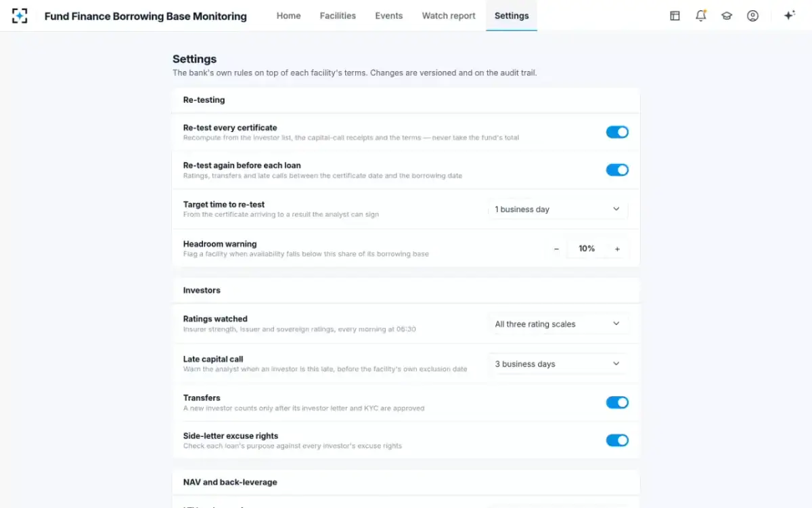Click the app logo icon

pos(20,16)
